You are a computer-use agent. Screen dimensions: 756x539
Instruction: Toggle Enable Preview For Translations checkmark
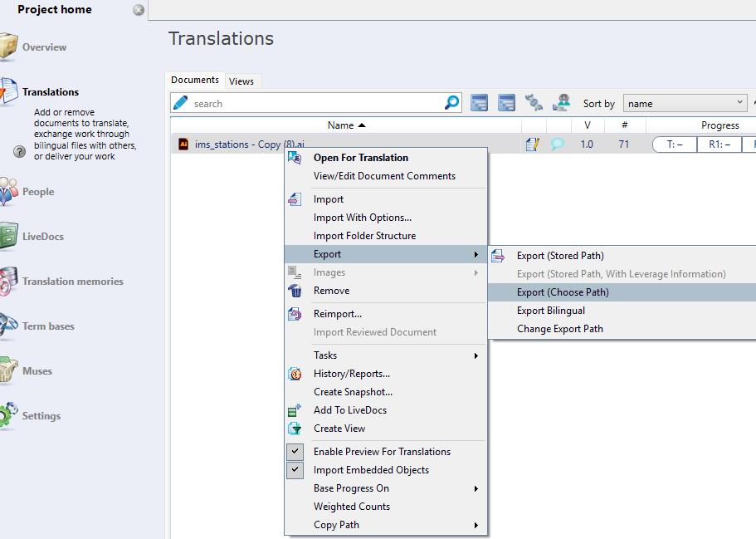click(295, 452)
